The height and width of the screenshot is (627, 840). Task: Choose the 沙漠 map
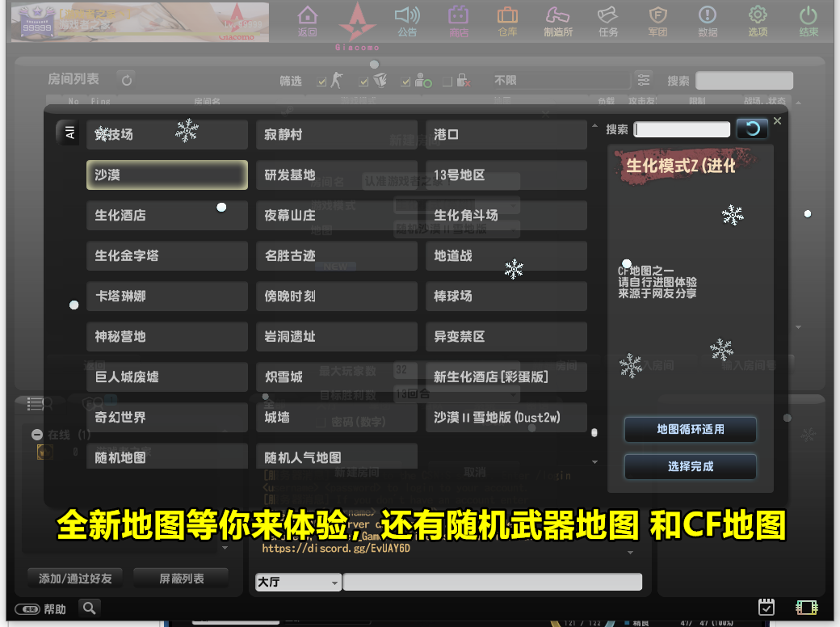[167, 175]
